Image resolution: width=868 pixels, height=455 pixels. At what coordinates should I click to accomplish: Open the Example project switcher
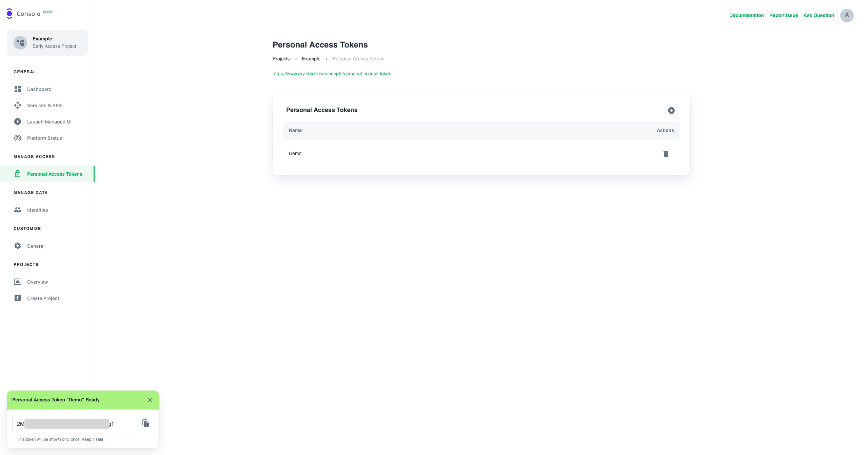click(x=47, y=43)
